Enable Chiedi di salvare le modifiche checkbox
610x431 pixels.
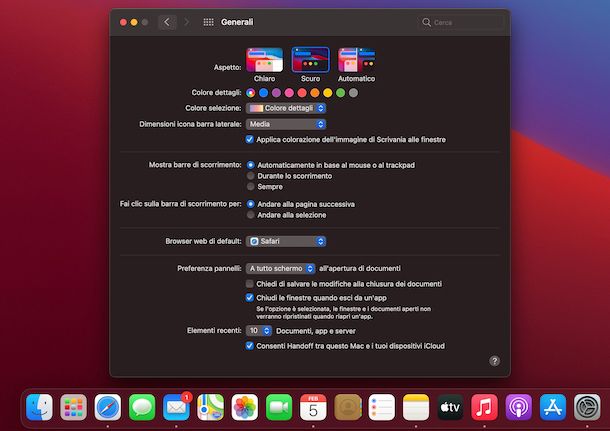click(x=250, y=284)
